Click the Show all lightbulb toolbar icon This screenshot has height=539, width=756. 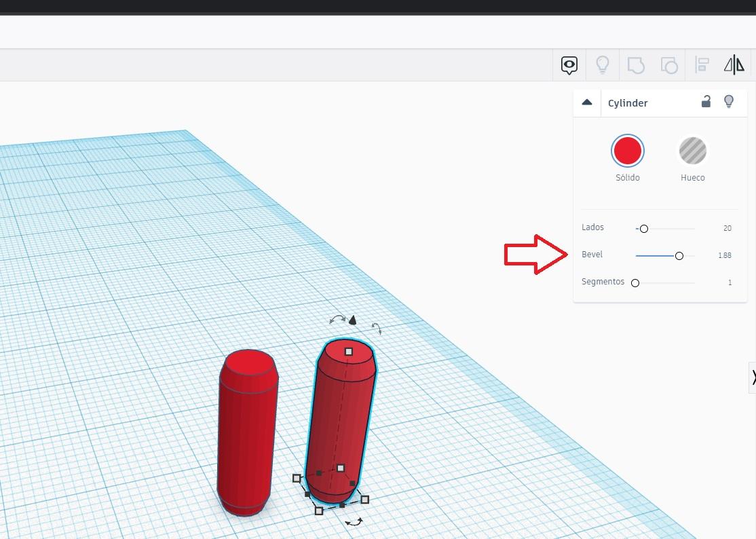click(x=603, y=64)
